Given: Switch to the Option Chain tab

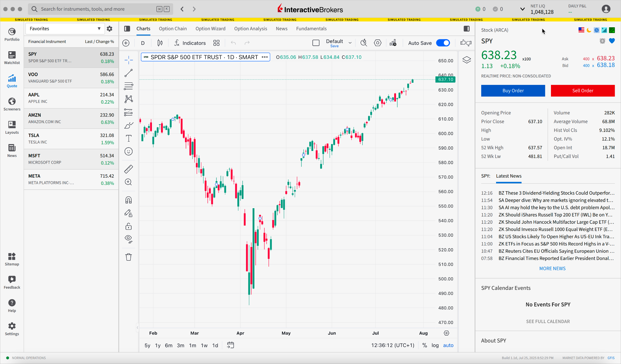Looking at the screenshot, I should coord(173,28).
